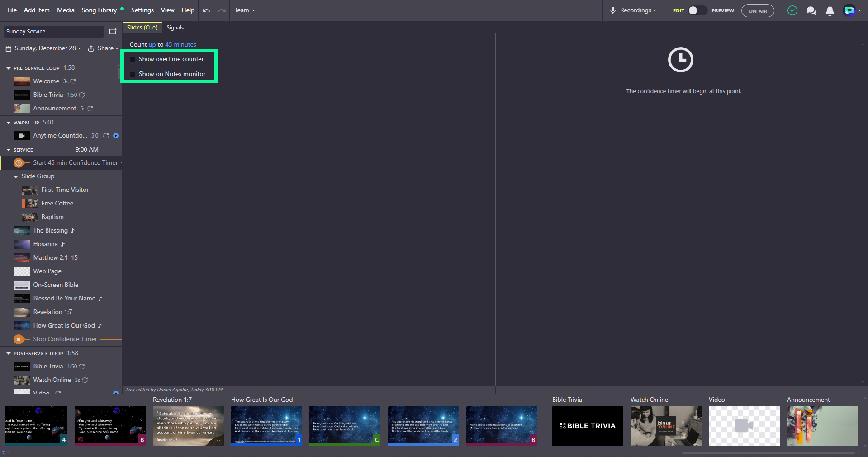This screenshot has width=868, height=457.
Task: Click the undo arrow icon
Action: tap(206, 10)
